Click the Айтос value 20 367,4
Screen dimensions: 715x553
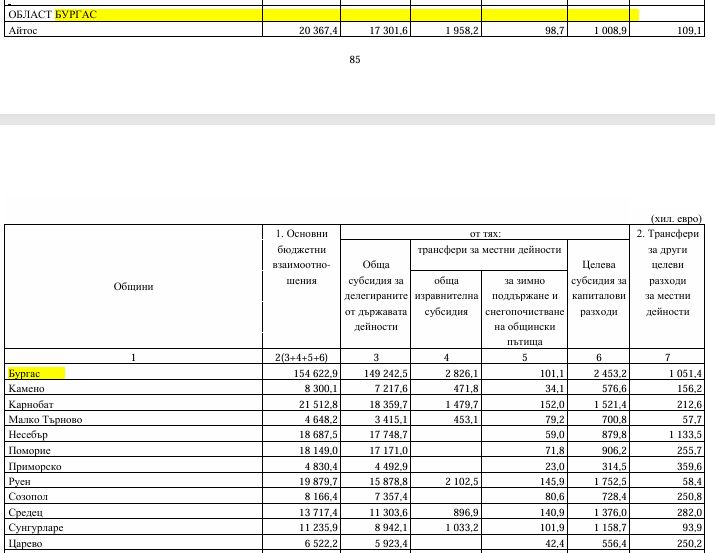tap(314, 32)
